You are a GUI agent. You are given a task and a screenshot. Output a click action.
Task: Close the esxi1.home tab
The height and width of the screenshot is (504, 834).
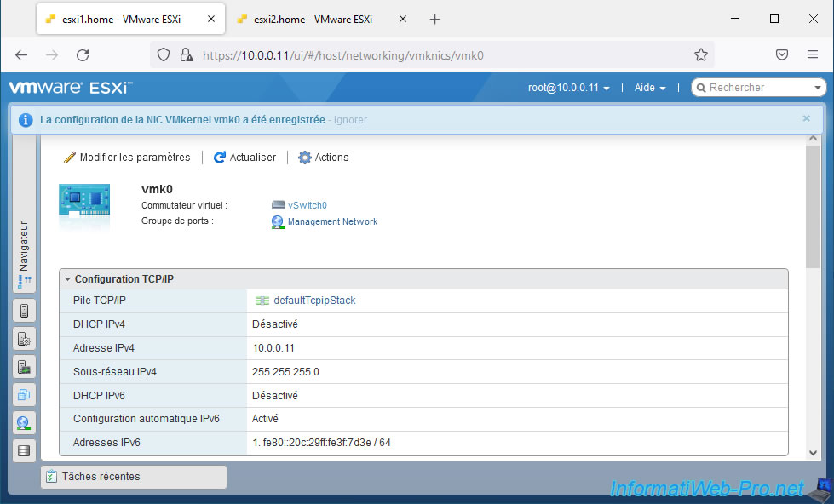pos(211,19)
